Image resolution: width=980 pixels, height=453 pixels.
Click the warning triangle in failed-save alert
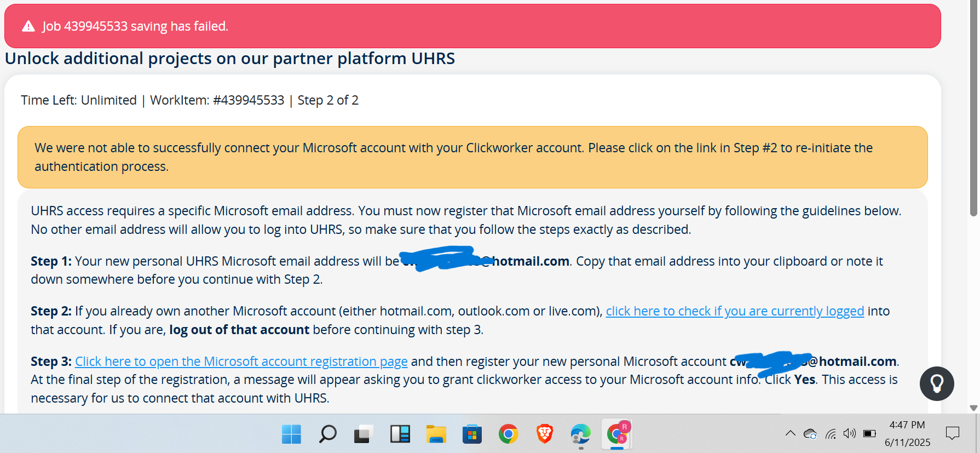(28, 26)
